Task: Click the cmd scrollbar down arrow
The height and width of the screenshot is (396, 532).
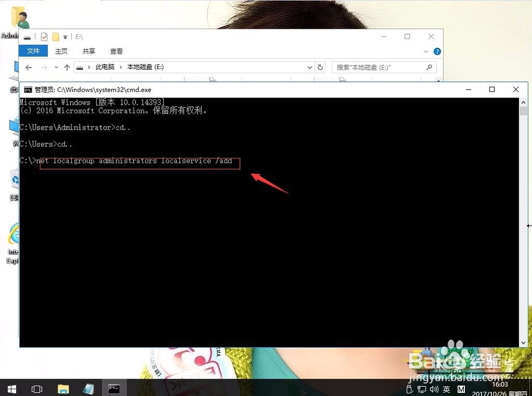Action: click(523, 343)
